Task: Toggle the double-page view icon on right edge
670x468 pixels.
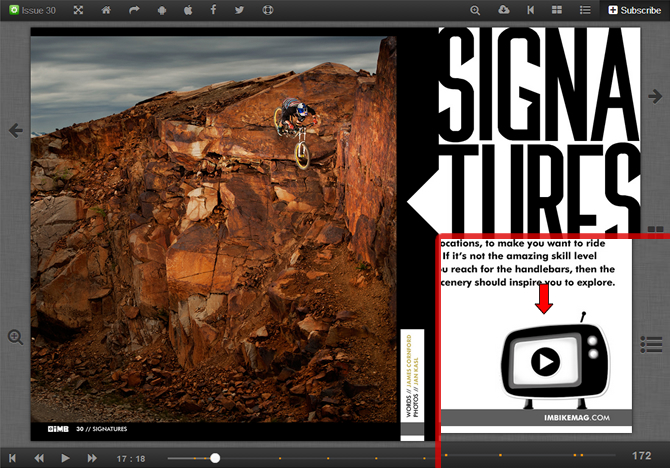Action: 655,230
